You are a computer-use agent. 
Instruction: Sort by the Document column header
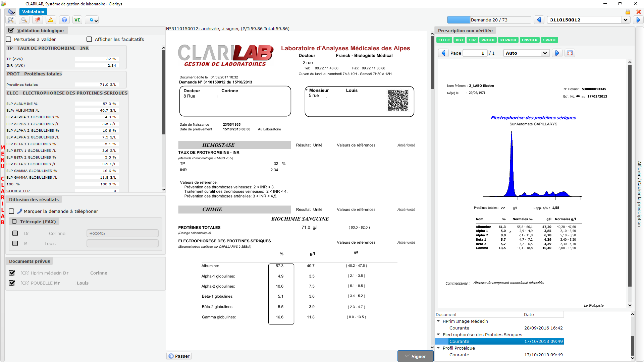(479, 314)
